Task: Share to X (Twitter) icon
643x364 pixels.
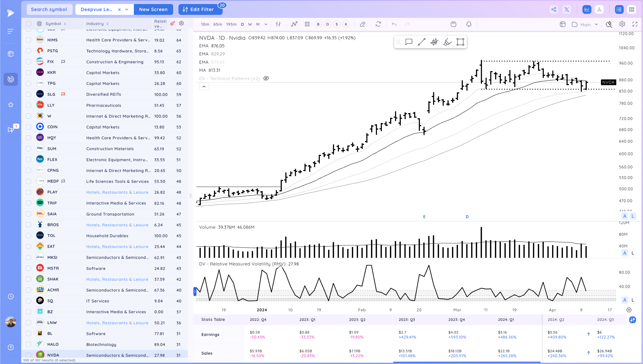Action: (566, 9)
